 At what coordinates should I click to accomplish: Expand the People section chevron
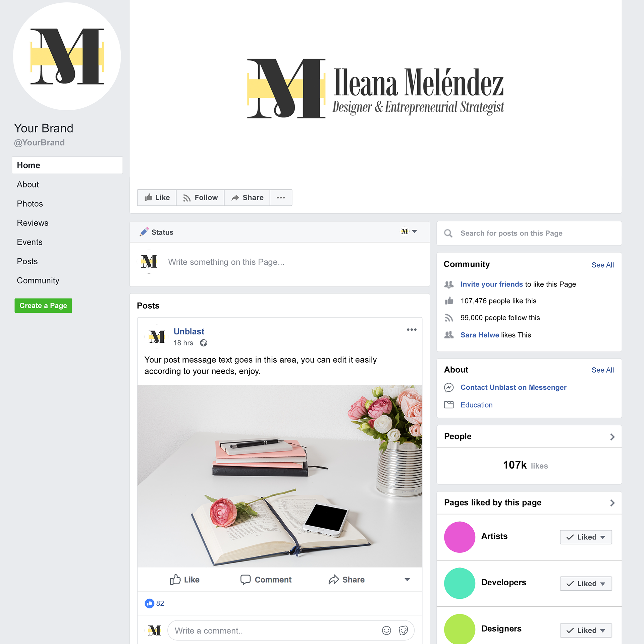click(612, 437)
